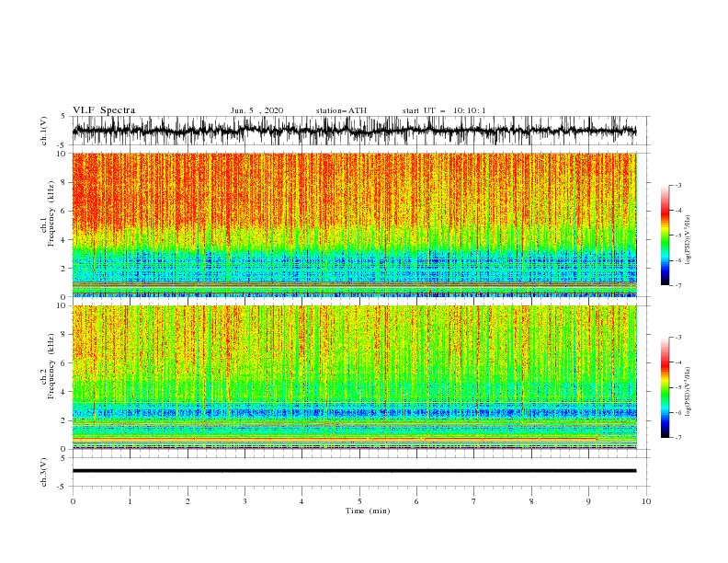This screenshot has width=728, height=563.
Task: Click the "-6" label on ch.2 color bar
Action: tap(677, 412)
